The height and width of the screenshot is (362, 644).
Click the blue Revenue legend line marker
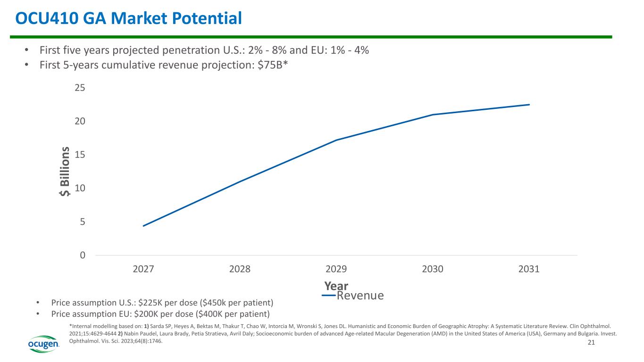tap(329, 296)
